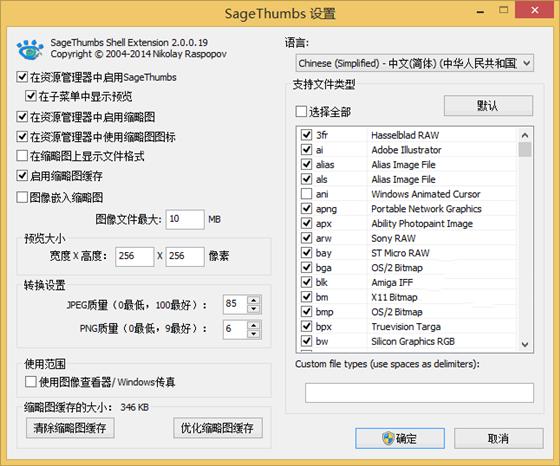Uncheck 在资源管理器中启用缩略图
The height and width of the screenshot is (466, 560).
22,116
